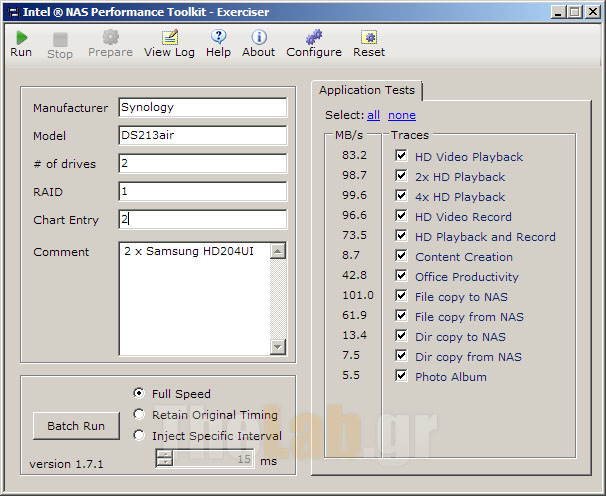The image size is (606, 496).
Task: Click the 83.2 MB/s result value
Action: click(354, 155)
